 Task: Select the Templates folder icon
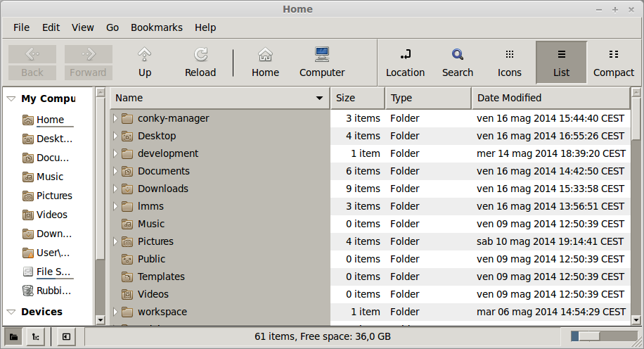click(x=127, y=277)
